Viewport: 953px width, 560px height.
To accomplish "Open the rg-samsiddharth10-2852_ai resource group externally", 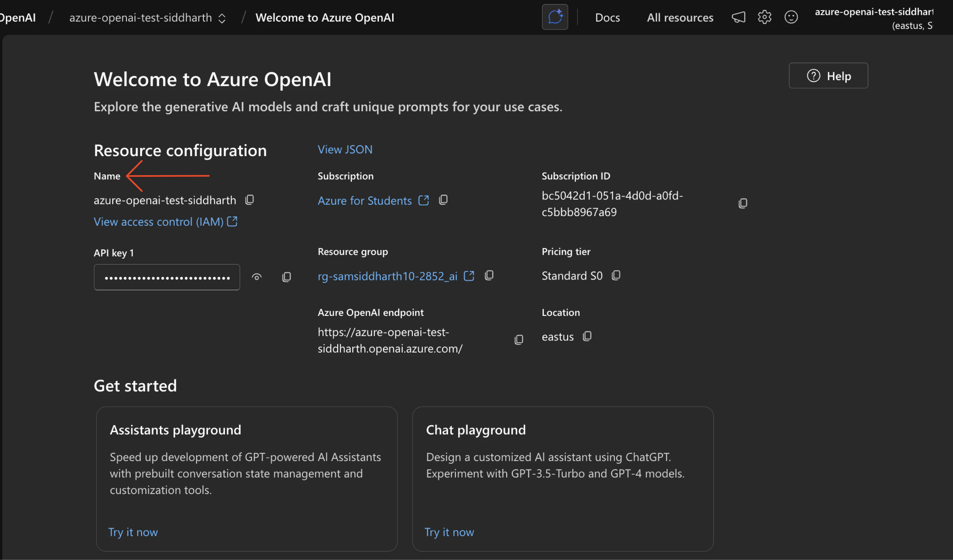I will [469, 276].
